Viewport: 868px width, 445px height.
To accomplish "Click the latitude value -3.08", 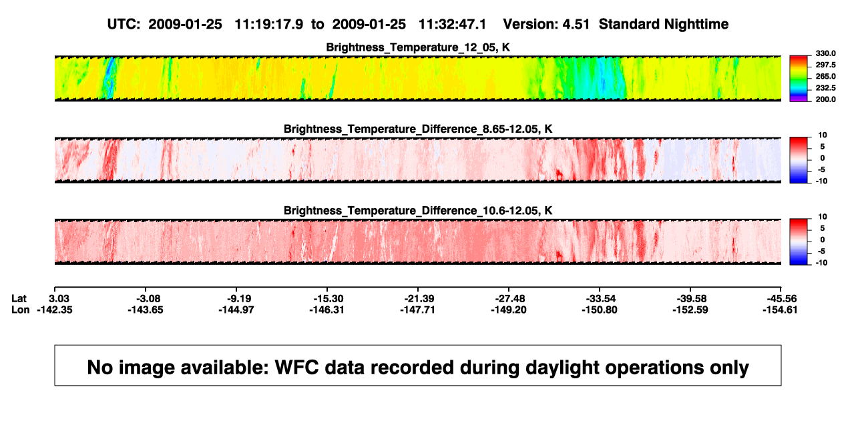I will (x=145, y=298).
